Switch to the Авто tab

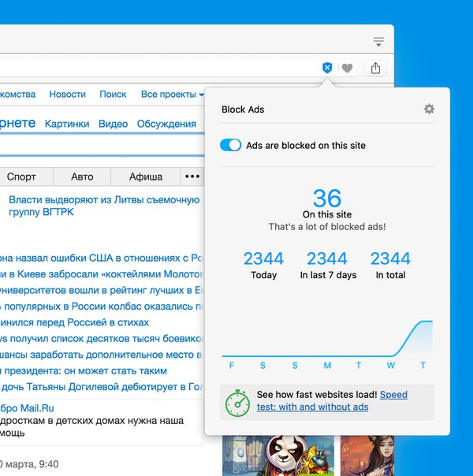click(x=82, y=177)
